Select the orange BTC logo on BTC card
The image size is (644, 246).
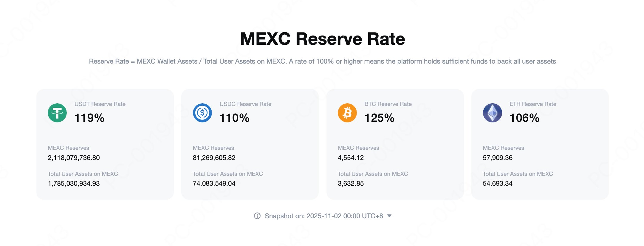click(347, 113)
